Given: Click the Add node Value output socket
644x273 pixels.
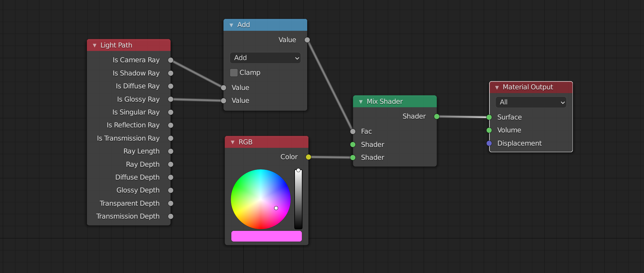Looking at the screenshot, I should (x=307, y=40).
